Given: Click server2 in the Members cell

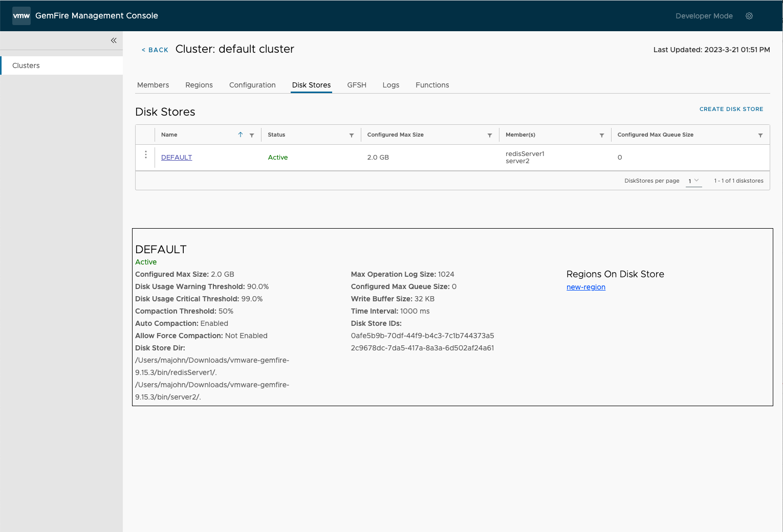Looking at the screenshot, I should [517, 161].
